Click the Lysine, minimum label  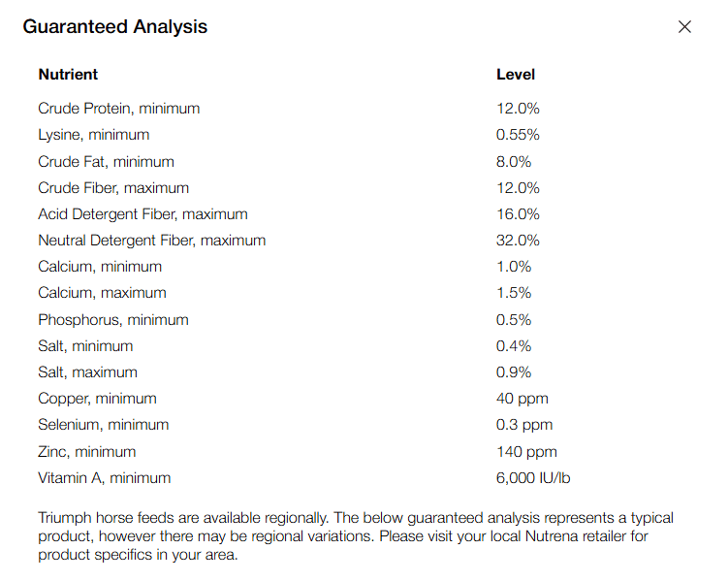(93, 135)
